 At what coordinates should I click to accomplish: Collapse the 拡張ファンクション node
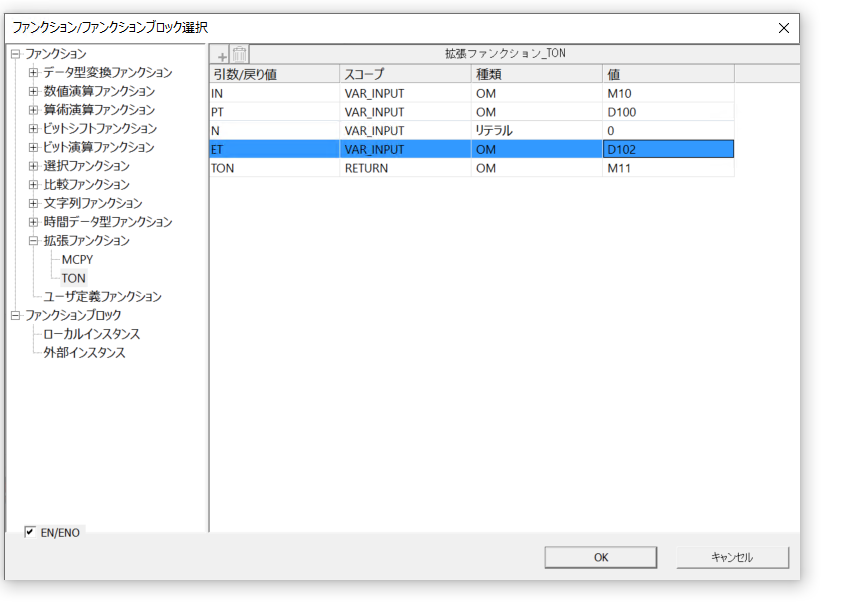tap(33, 241)
